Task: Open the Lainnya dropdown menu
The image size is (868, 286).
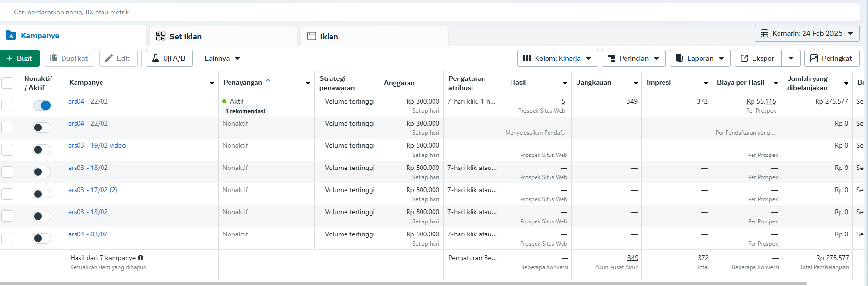Action: point(222,58)
